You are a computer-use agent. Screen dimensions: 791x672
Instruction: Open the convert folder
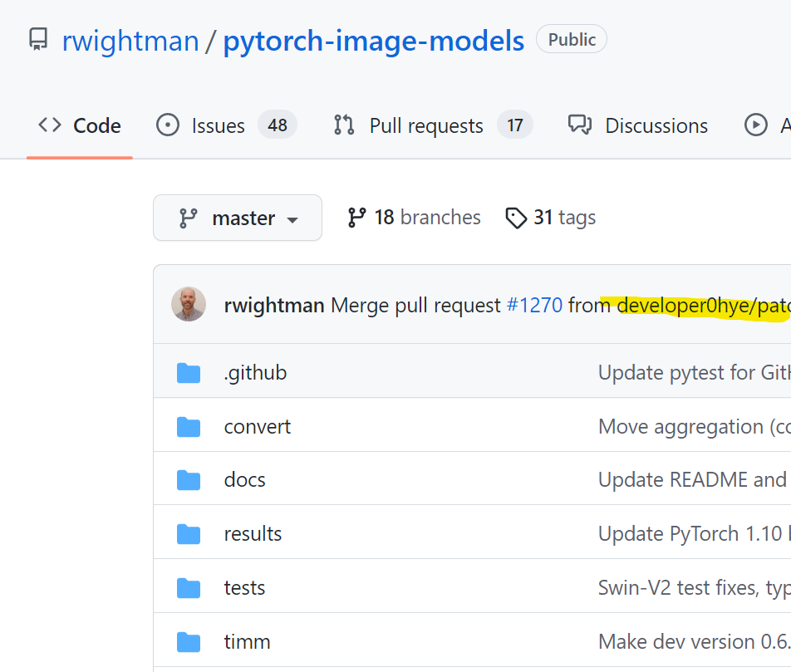pyautogui.click(x=258, y=427)
